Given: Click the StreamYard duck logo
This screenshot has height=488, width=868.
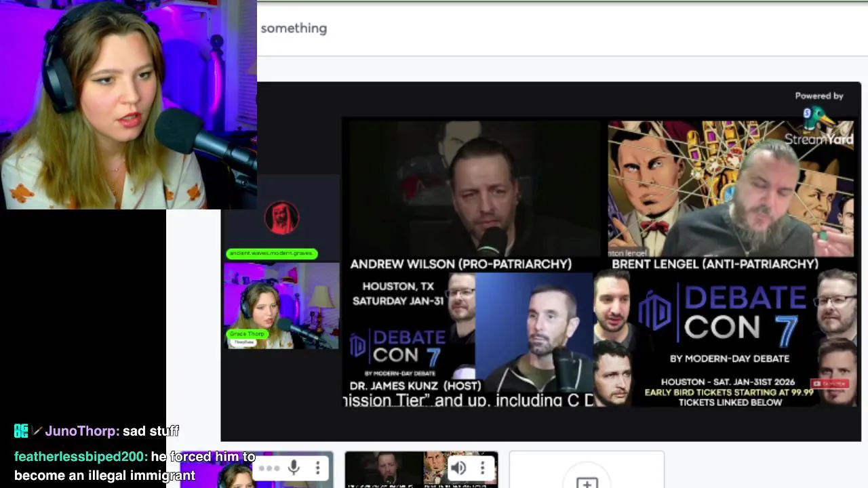Looking at the screenshot, I should (819, 118).
